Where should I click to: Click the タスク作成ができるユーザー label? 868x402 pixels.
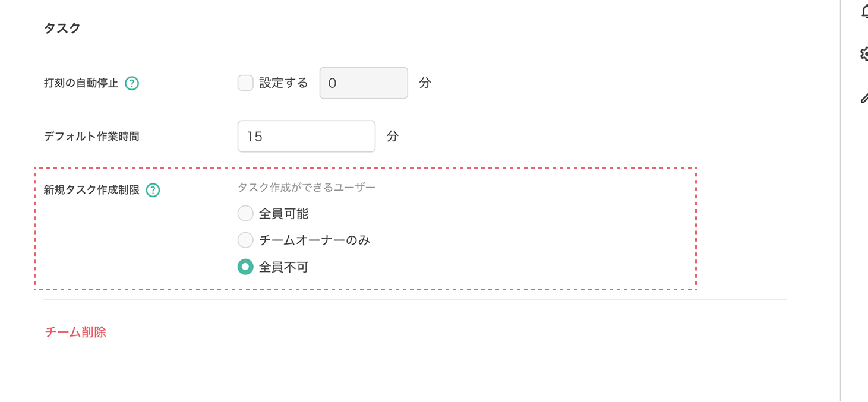(307, 186)
